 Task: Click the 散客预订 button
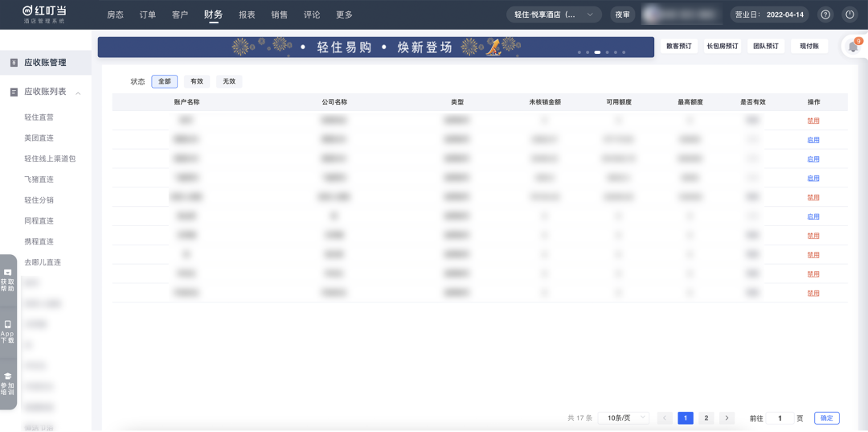click(678, 47)
